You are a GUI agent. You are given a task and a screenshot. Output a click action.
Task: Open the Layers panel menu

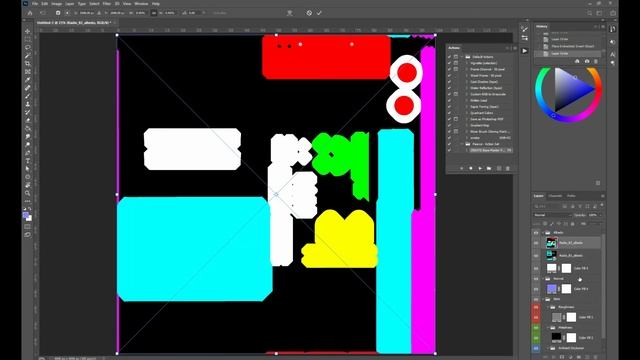coord(602,196)
